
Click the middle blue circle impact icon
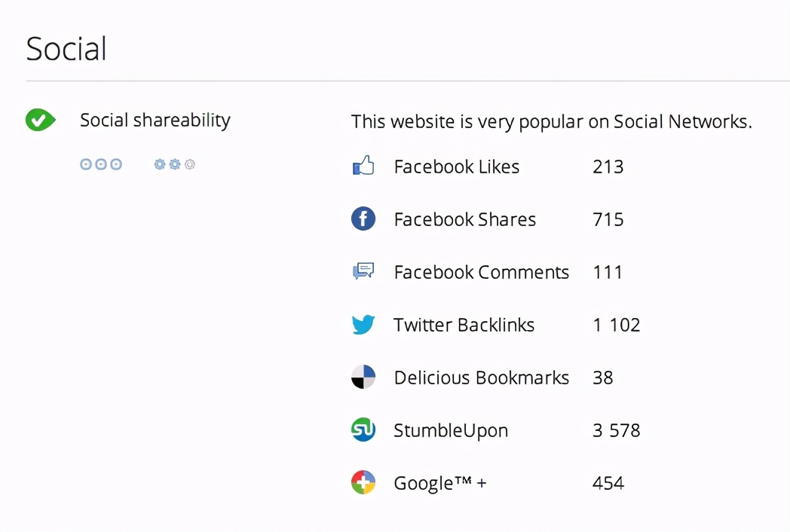point(101,164)
